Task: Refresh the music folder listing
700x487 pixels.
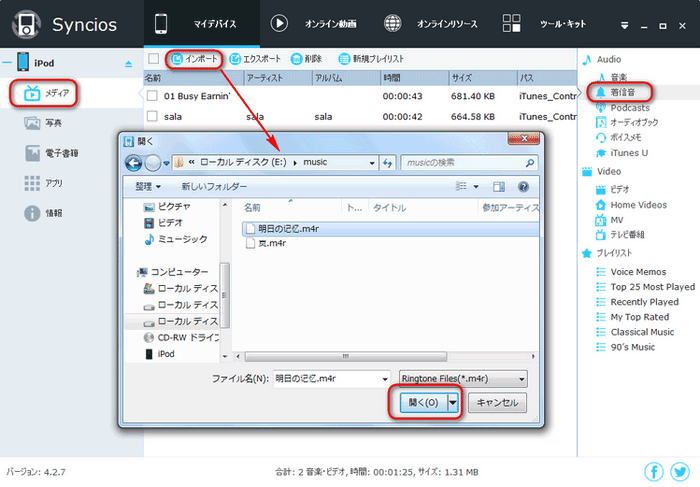Action: point(387,163)
